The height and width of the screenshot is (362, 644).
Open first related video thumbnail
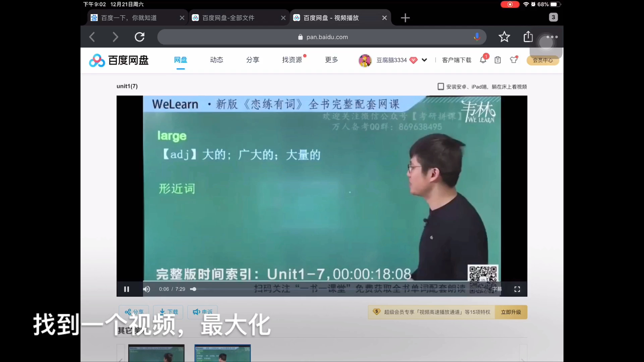coord(156,353)
